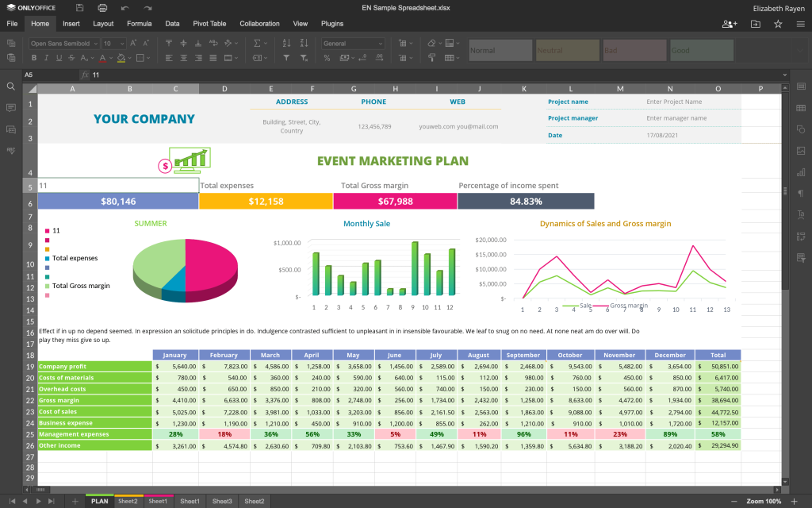Toggle underline formatting
Image resolution: width=812 pixels, height=508 pixels.
(59, 57)
